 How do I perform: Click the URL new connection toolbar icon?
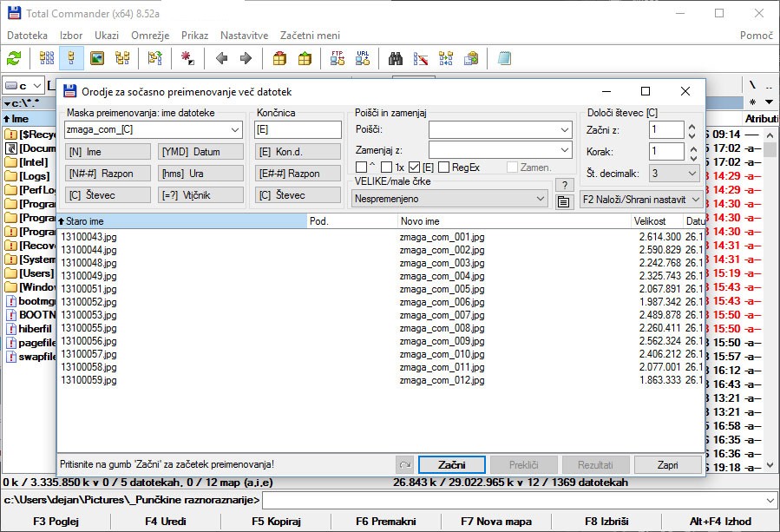[x=363, y=59]
